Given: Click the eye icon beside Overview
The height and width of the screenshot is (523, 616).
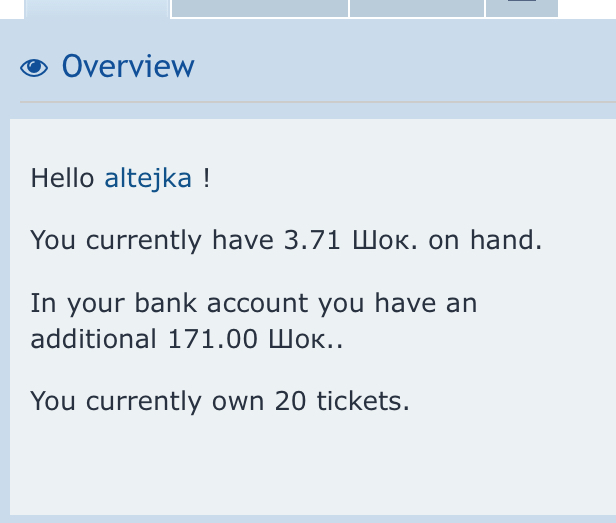Looking at the screenshot, I should tap(34, 67).
